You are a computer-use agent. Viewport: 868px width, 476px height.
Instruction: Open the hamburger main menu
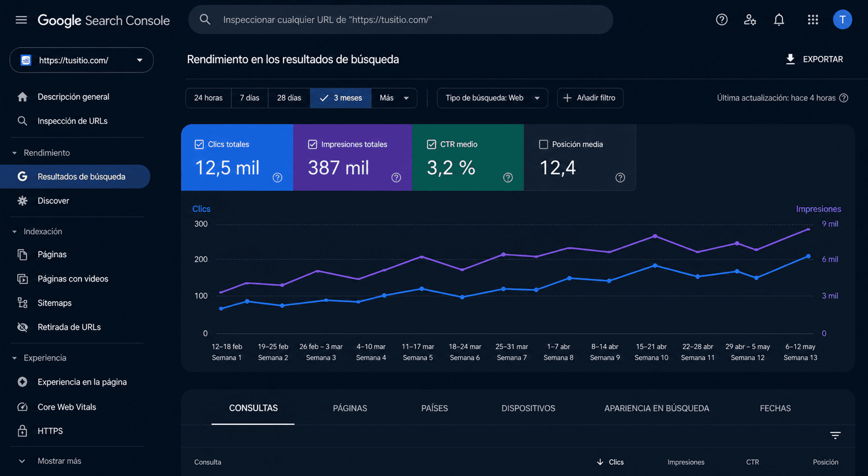(x=21, y=20)
